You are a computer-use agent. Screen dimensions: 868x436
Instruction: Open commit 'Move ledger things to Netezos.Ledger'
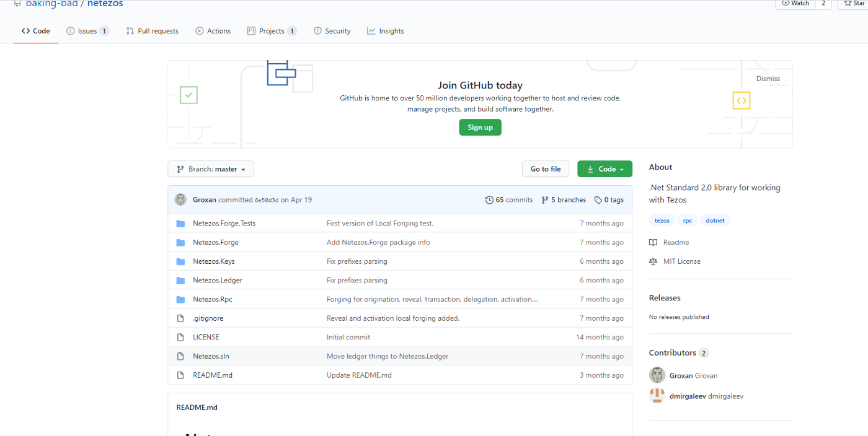click(387, 356)
